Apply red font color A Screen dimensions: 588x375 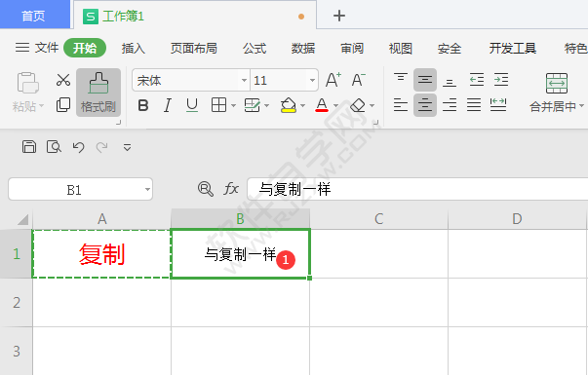322,105
